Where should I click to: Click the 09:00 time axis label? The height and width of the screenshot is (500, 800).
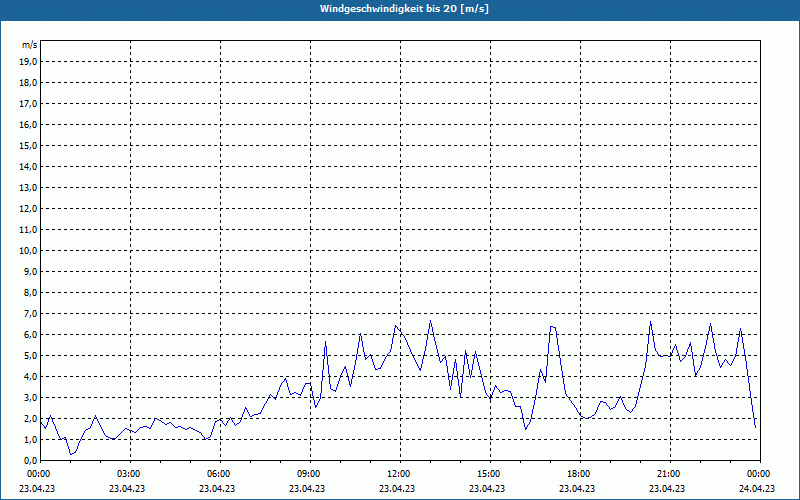(309, 474)
